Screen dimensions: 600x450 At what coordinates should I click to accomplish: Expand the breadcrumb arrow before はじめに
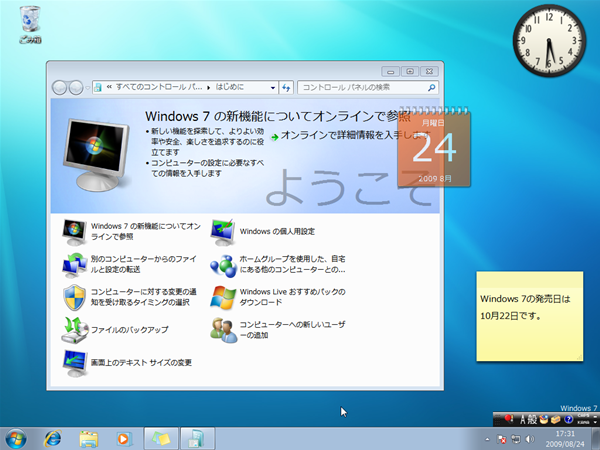pyautogui.click(x=209, y=88)
